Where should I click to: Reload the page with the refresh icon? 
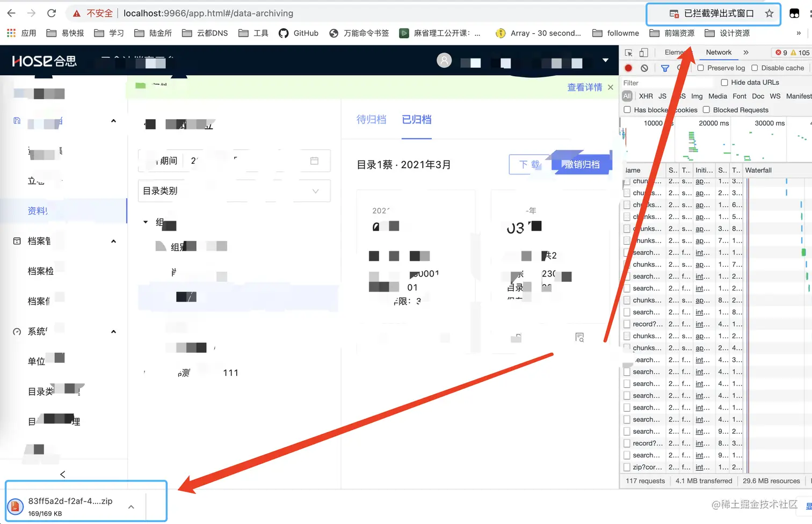[52, 13]
